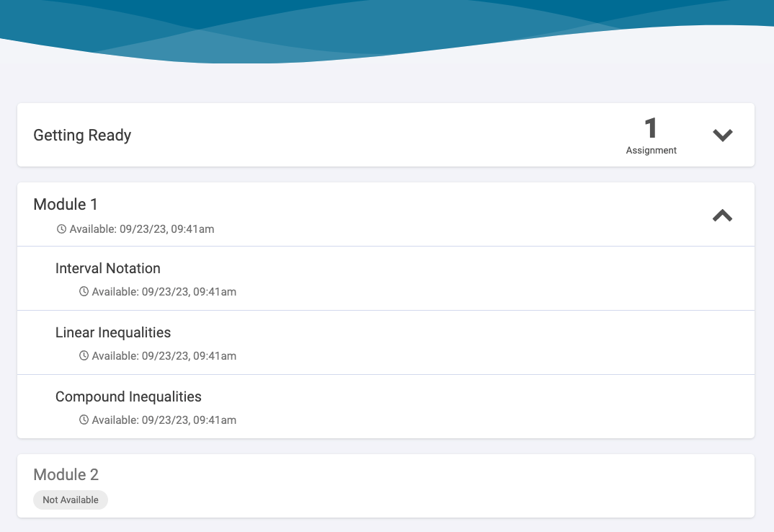The width and height of the screenshot is (774, 532).
Task: Click the Assignment label in Getting Ready
Action: 651,151
